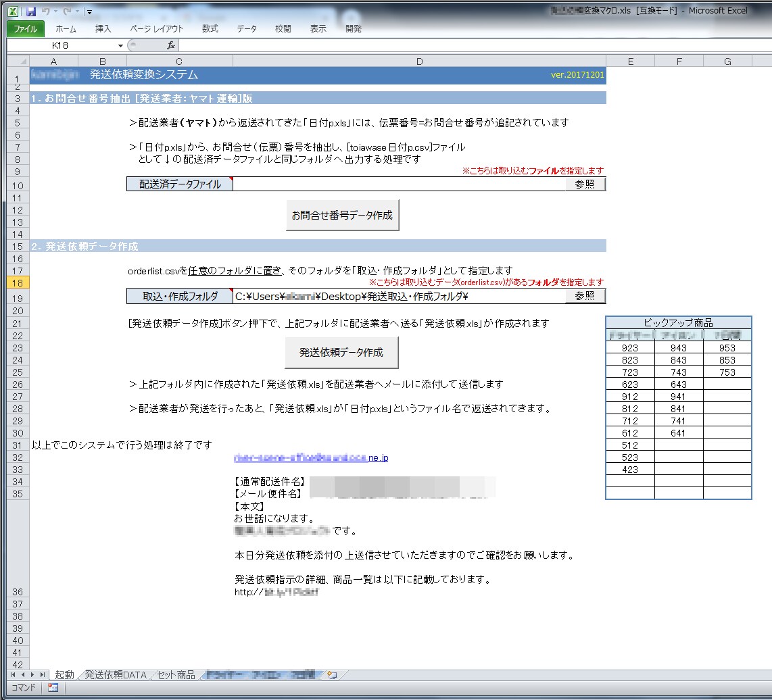Click the 取込・作成フォルダ label cell
Image resolution: width=772 pixels, height=700 pixels.
(180, 296)
